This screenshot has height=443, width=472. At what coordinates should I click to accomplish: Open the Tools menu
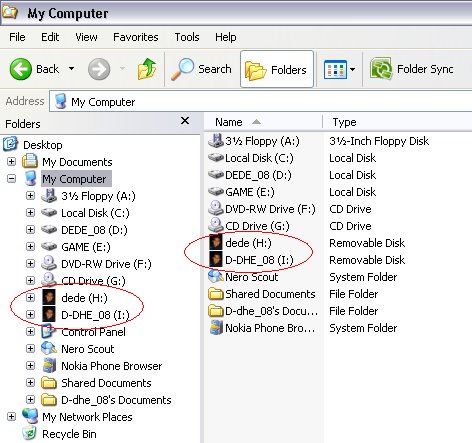pos(187,37)
